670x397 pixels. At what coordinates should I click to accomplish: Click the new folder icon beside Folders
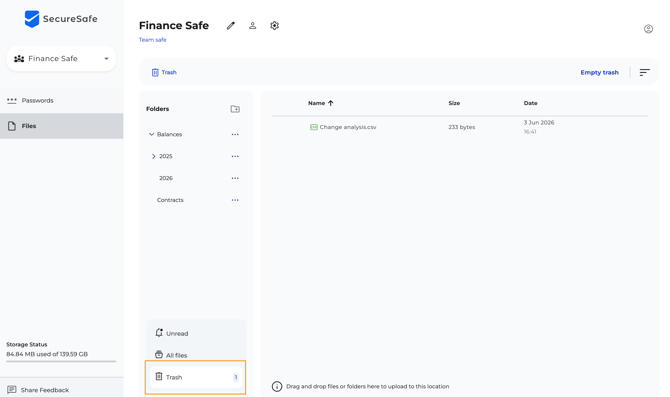[235, 109]
